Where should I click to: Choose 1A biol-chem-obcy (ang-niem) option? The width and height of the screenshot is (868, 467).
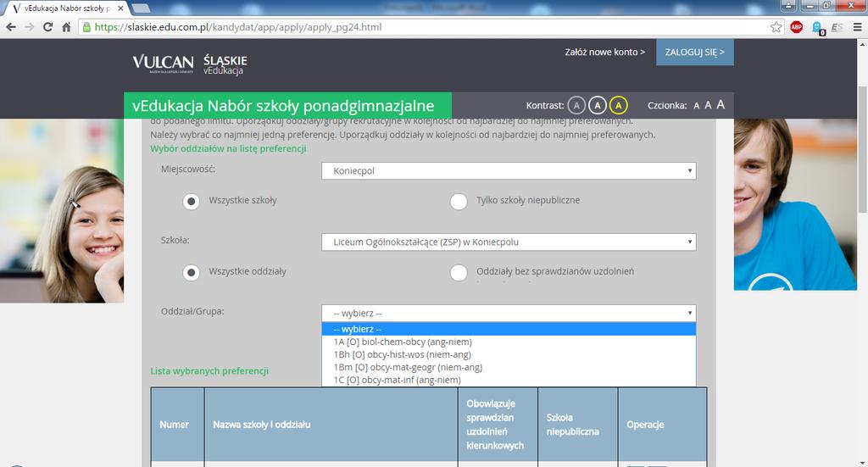509,342
